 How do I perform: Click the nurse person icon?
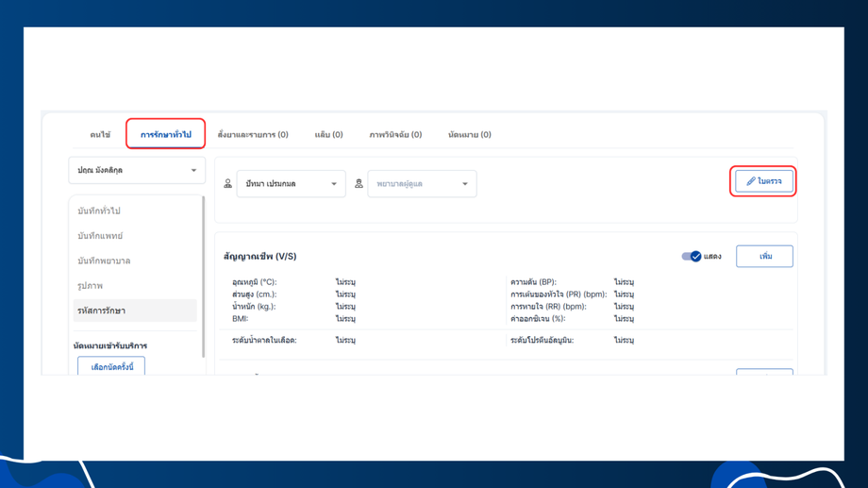[359, 184]
